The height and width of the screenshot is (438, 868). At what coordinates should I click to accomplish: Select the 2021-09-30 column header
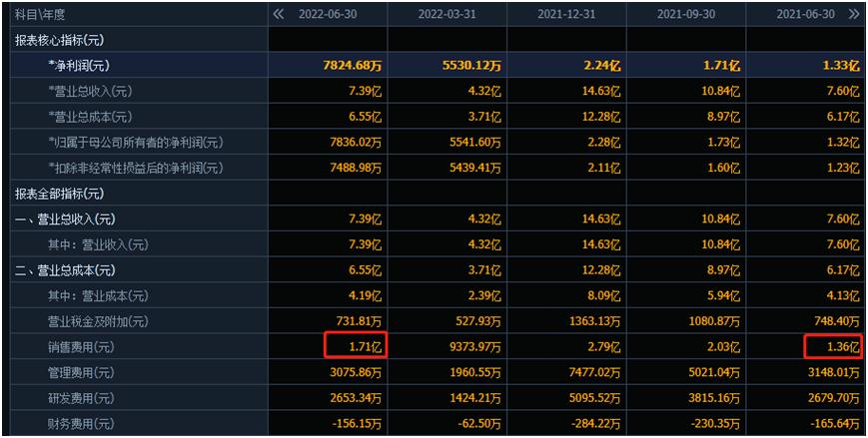tap(686, 14)
